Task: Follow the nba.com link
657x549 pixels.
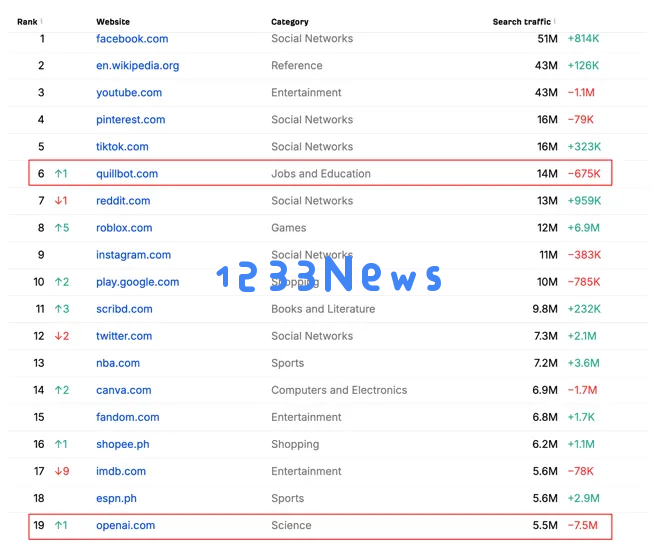Action: pyautogui.click(x=118, y=363)
